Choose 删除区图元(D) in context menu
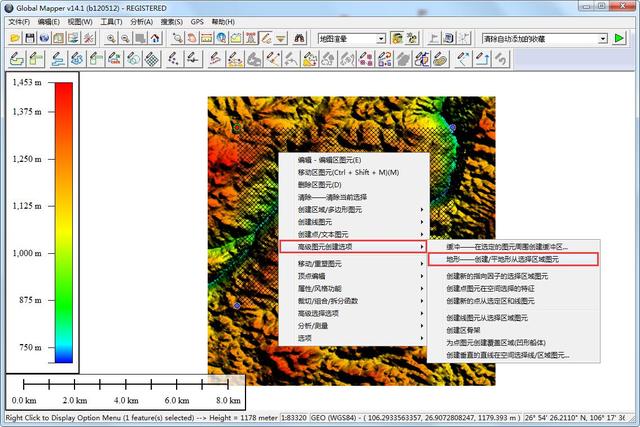The height and width of the screenshot is (427, 640). pos(353,185)
